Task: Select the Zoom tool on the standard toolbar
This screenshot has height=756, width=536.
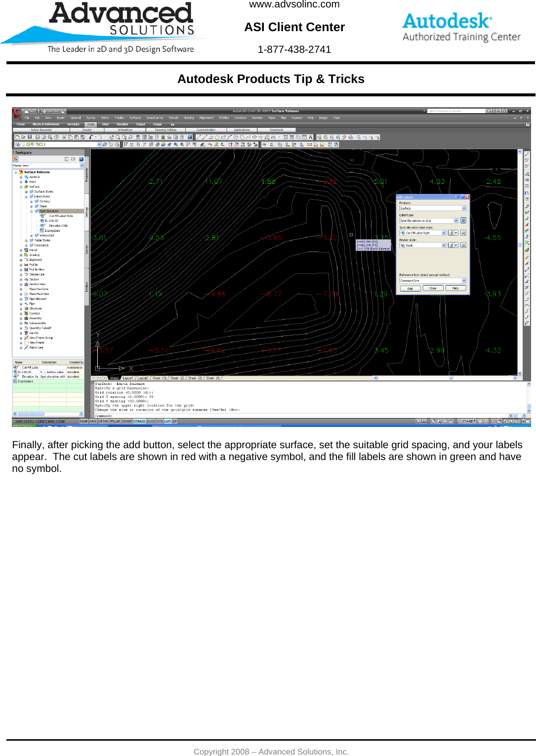Action: 117,137
